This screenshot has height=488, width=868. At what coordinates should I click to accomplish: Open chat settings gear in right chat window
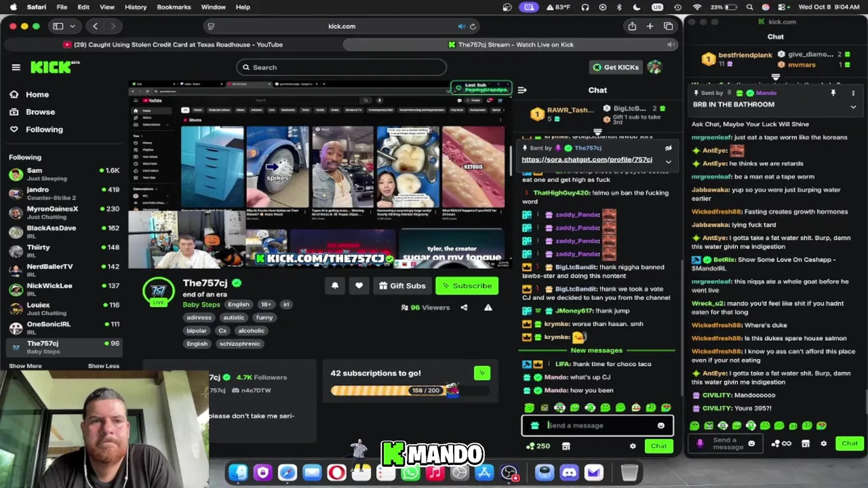click(824, 443)
